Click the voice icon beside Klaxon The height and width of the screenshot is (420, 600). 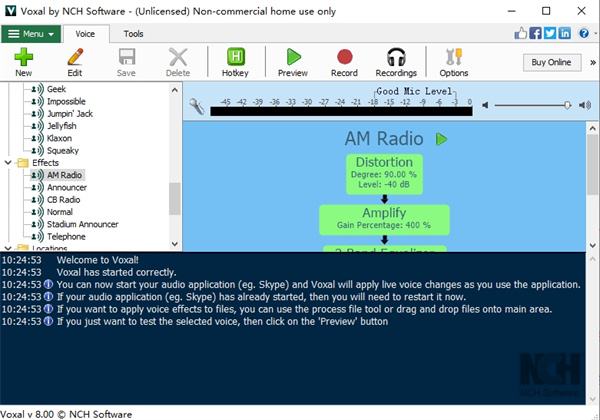[38, 138]
